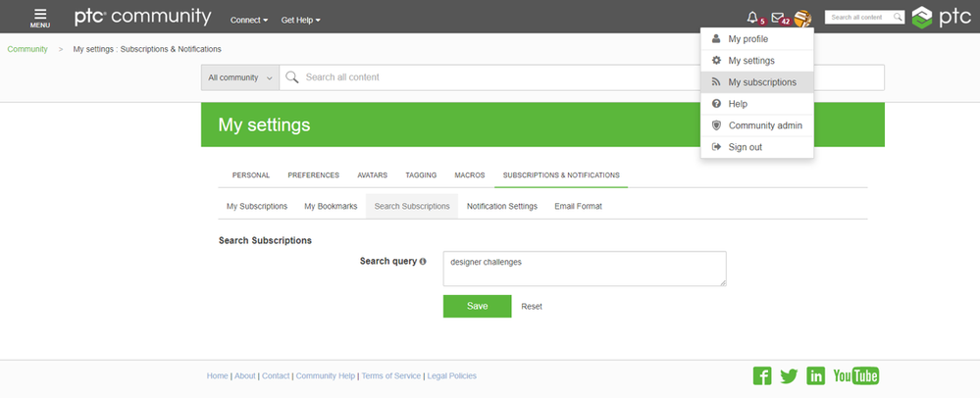Open the All community scope dropdown
The width and height of the screenshot is (980, 398).
tap(240, 77)
